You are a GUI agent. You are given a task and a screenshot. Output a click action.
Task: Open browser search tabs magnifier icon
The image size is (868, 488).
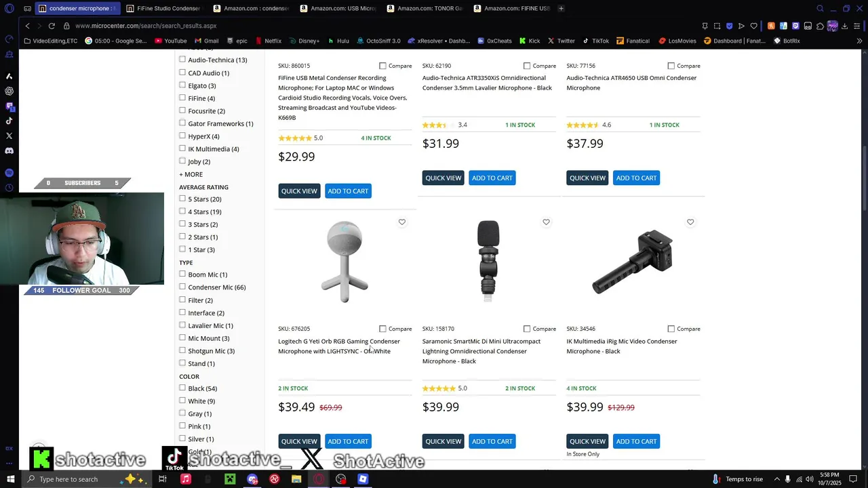click(820, 9)
